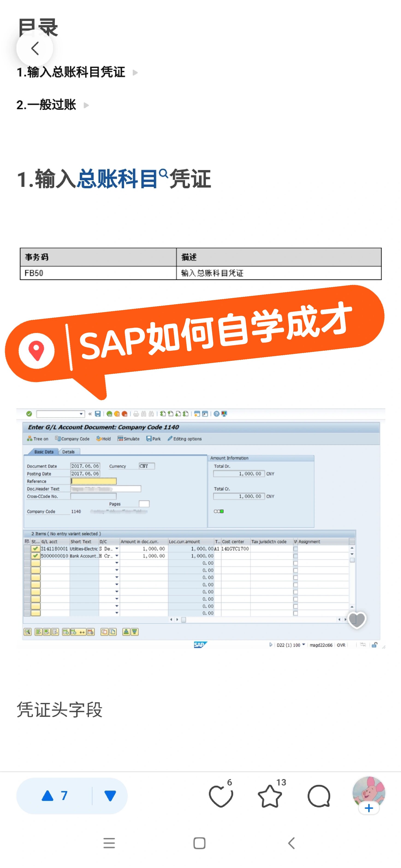Expand arrow next to 2.一般过账
The image size is (401, 868).
[x=86, y=105]
